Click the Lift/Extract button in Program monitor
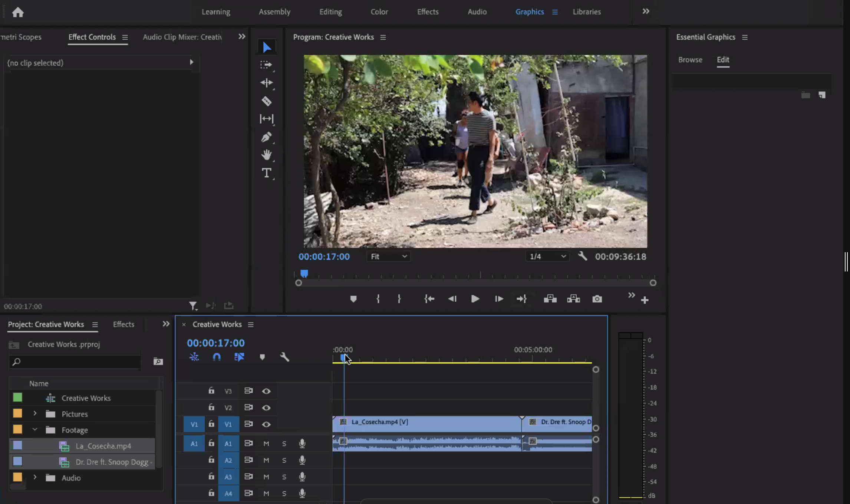 (x=550, y=299)
